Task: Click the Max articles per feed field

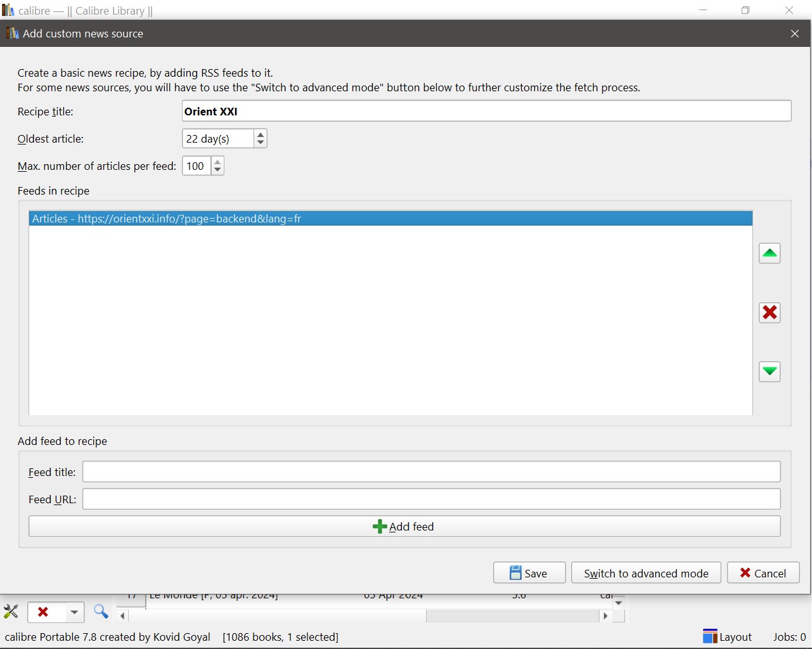Action: click(x=197, y=166)
